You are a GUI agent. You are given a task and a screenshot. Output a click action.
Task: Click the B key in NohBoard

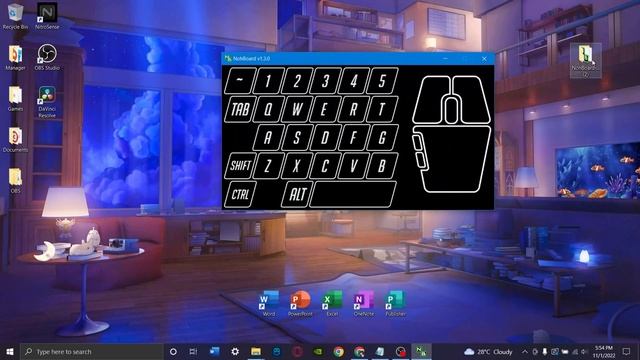pos(382,166)
